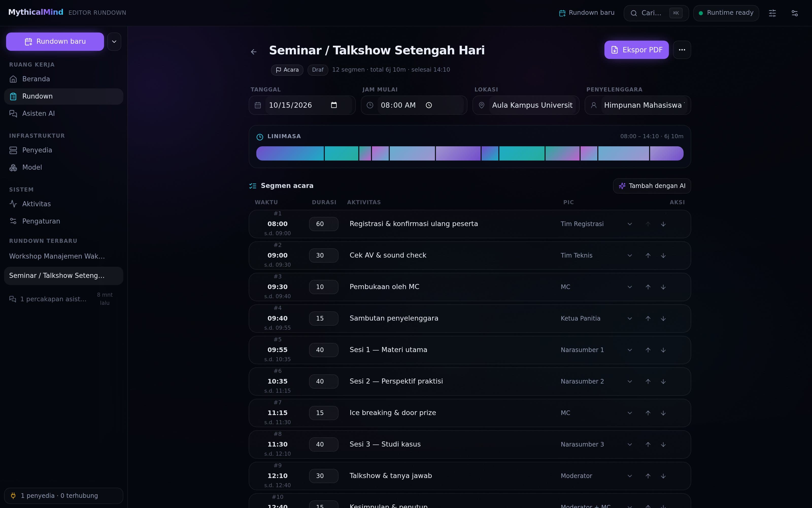Click the Acara tag badge

click(x=287, y=70)
